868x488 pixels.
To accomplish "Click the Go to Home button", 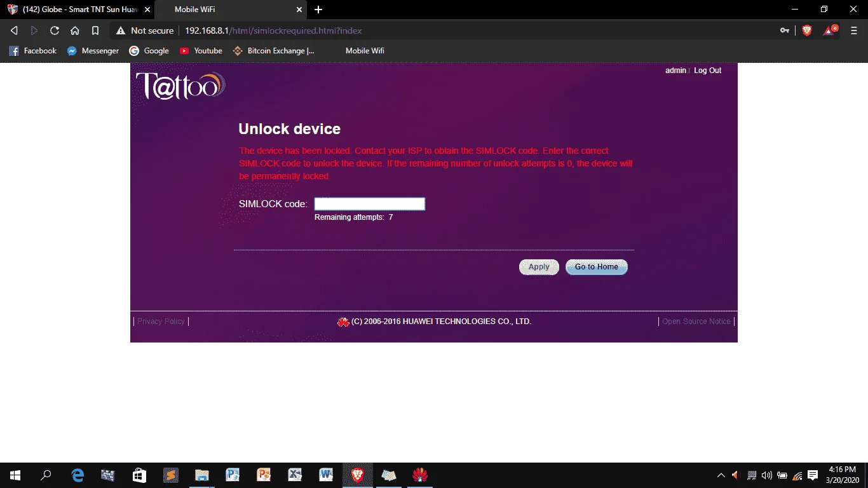I will (597, 267).
